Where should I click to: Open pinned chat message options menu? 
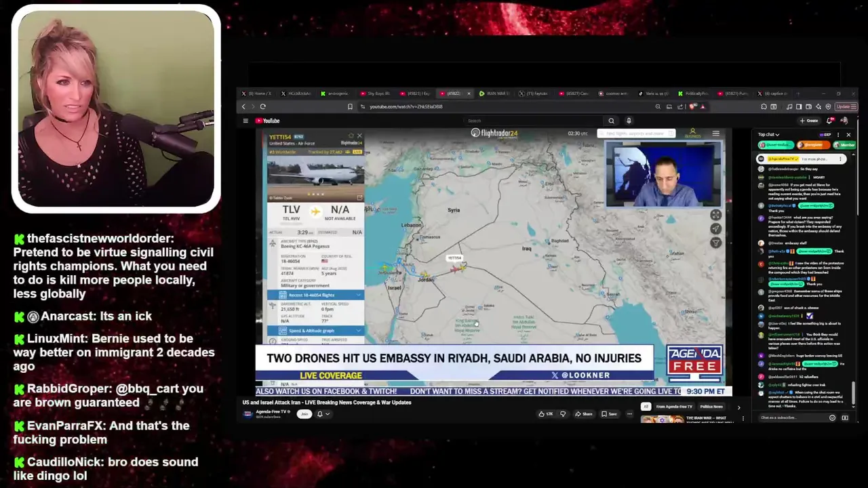tap(840, 159)
